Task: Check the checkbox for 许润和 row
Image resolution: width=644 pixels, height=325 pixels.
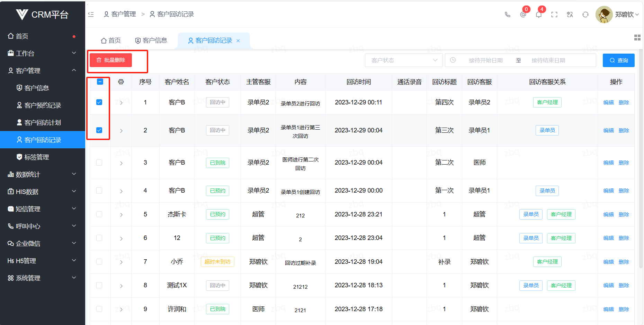Action: point(99,309)
